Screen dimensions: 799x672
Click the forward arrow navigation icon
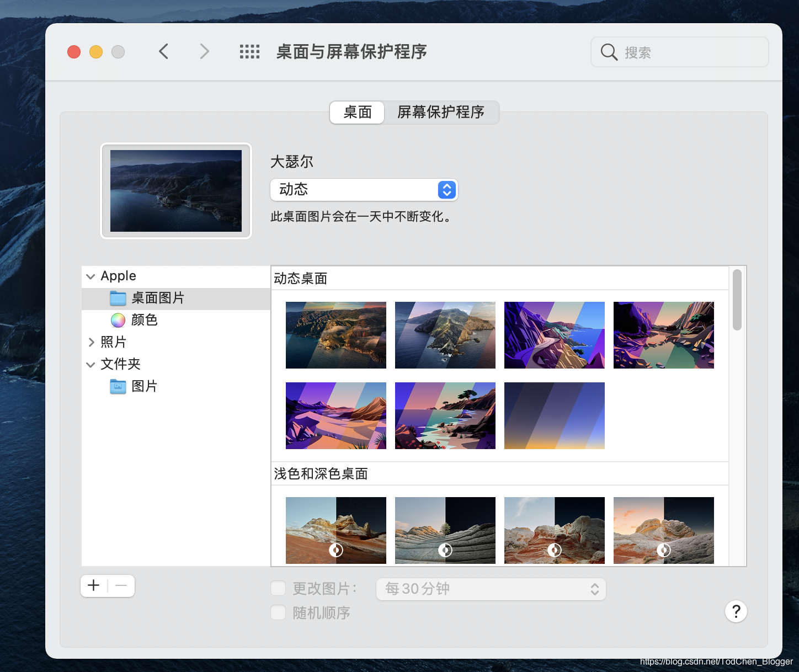(204, 51)
